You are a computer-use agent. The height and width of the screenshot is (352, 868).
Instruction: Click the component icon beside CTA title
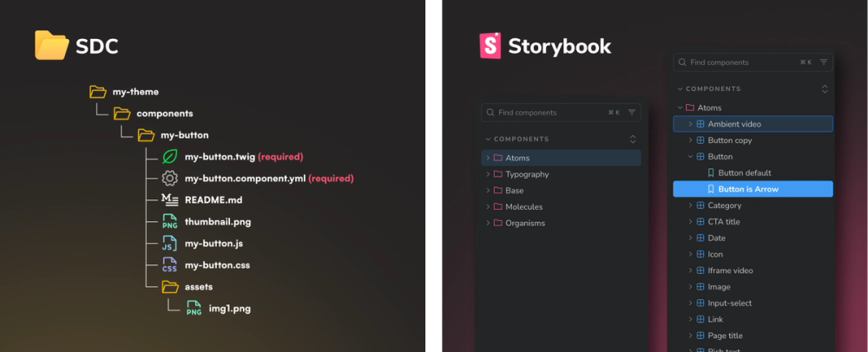(x=700, y=222)
